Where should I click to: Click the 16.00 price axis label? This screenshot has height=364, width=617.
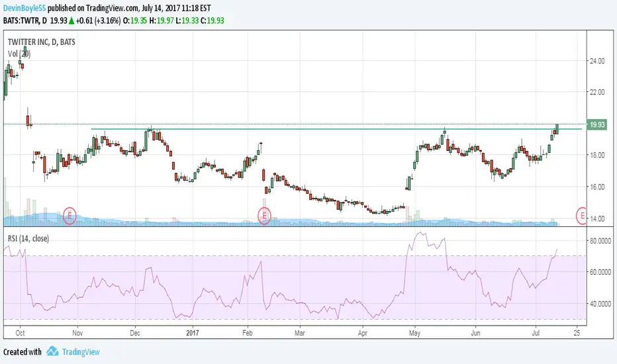click(x=597, y=187)
